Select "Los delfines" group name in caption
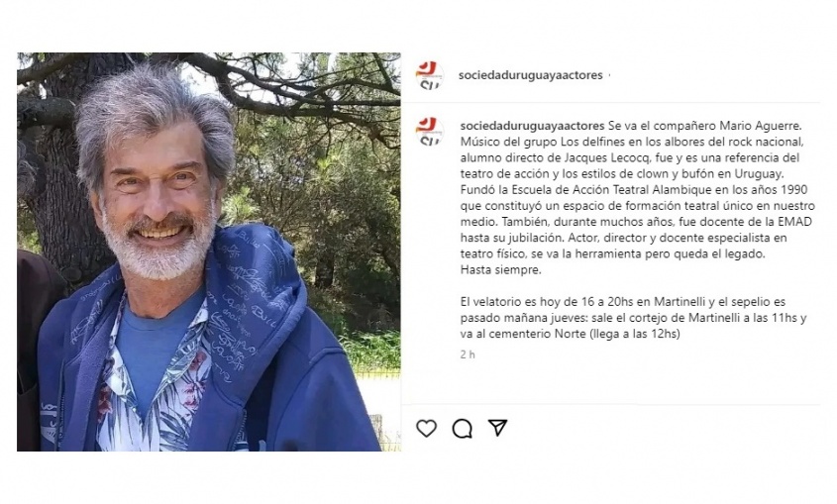 click(591, 142)
